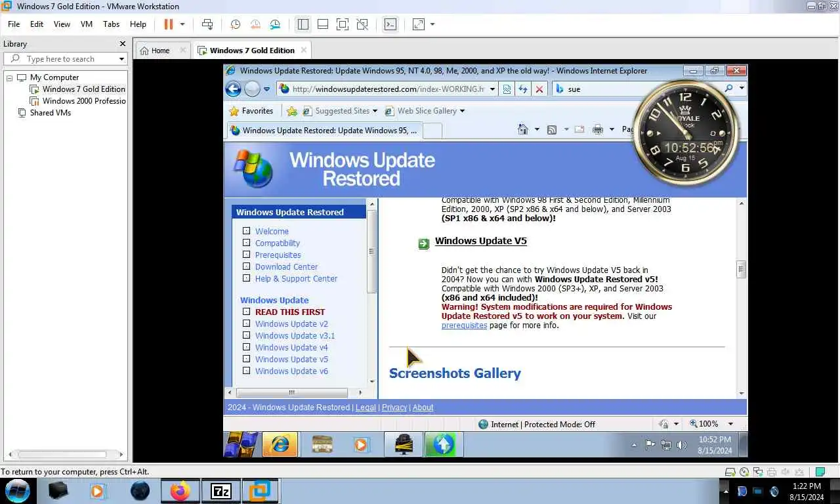The image size is (840, 504).
Task: Open the VMware File menu
Action: (14, 24)
